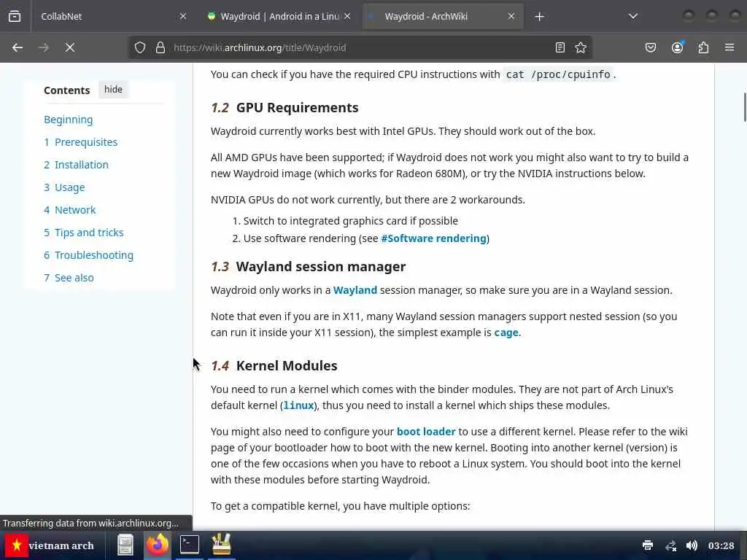Image resolution: width=747 pixels, height=560 pixels.
Task: Click the Firefox taskbar icon
Action: 158,545
